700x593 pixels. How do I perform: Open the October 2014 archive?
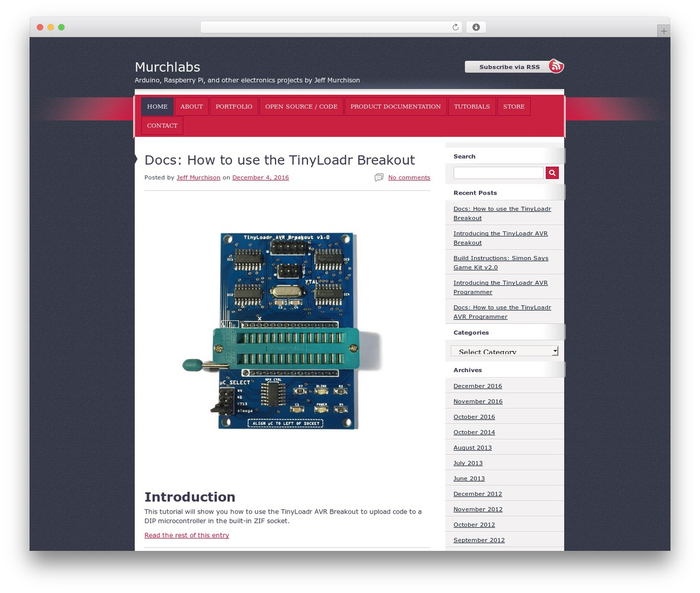(x=474, y=432)
